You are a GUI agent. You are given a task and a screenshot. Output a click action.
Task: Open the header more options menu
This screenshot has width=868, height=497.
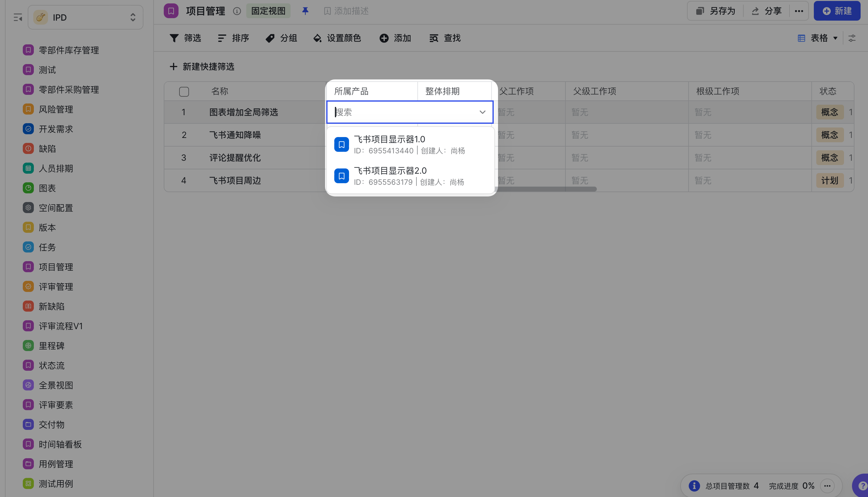pyautogui.click(x=799, y=11)
